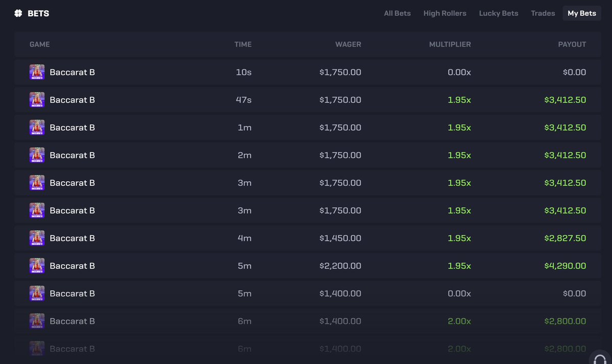Click game thumbnail in $2,200.00 wager row
Screen dimensions: 612x364
click(37, 266)
